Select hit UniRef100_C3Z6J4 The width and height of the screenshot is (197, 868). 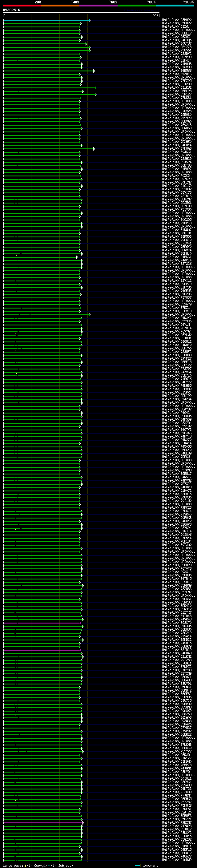pos(177,26)
